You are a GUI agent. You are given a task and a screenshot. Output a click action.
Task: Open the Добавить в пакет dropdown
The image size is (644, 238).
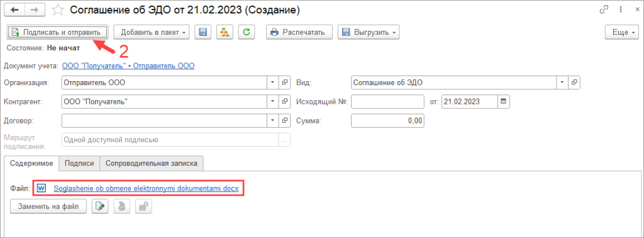tap(151, 32)
